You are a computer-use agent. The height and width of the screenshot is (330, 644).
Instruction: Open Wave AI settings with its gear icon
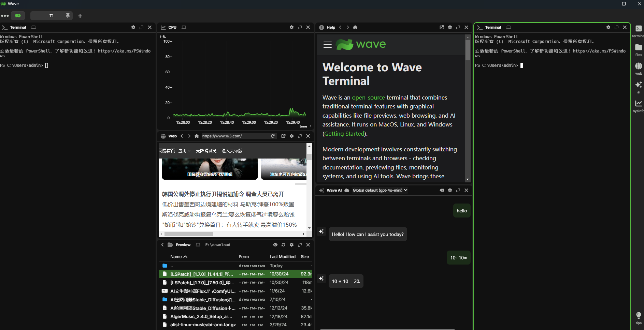click(450, 190)
